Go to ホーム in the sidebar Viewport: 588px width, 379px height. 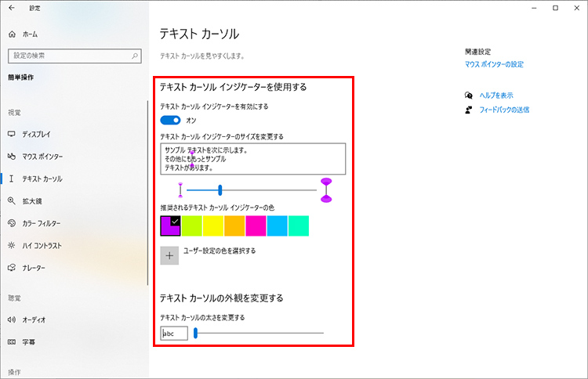coord(29,34)
